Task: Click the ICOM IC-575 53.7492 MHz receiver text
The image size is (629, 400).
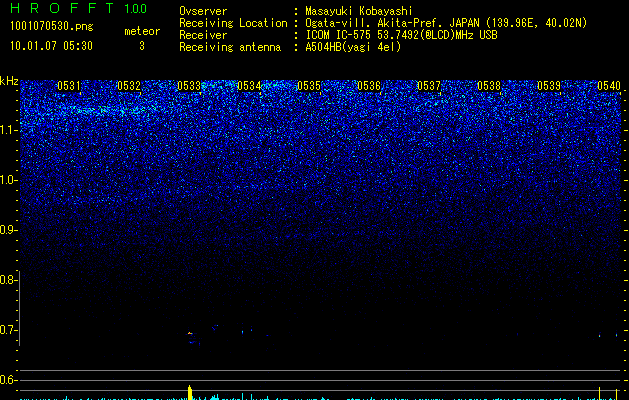Action: [x=401, y=35]
